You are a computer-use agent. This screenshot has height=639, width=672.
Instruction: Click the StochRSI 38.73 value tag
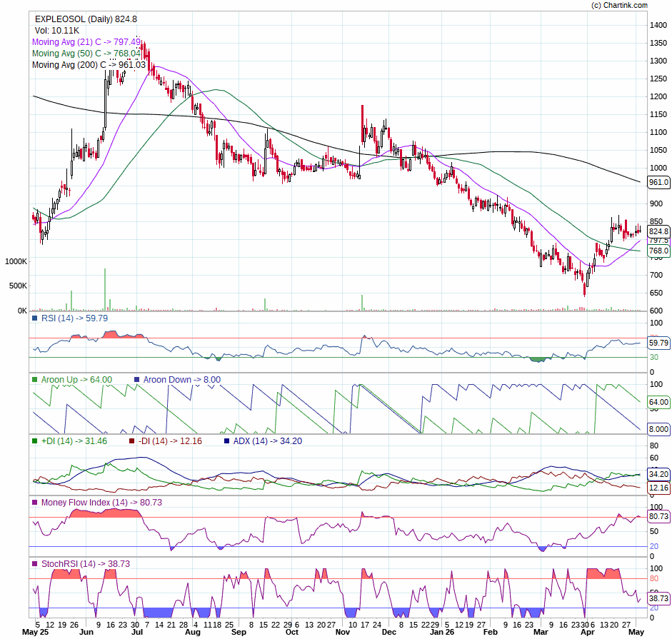[658, 598]
